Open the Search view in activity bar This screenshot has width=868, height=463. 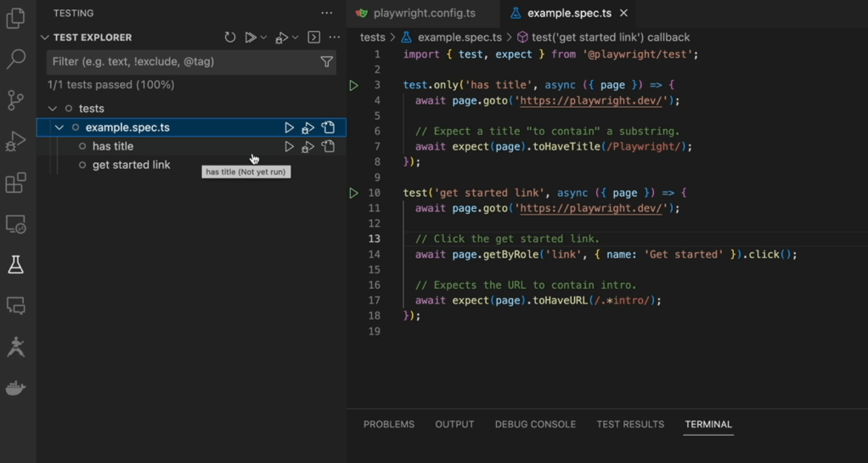(15, 59)
